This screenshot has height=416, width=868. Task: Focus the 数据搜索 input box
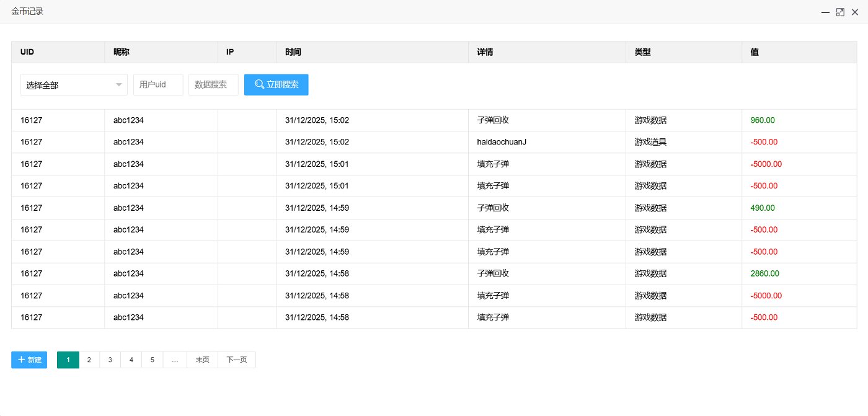(x=213, y=85)
